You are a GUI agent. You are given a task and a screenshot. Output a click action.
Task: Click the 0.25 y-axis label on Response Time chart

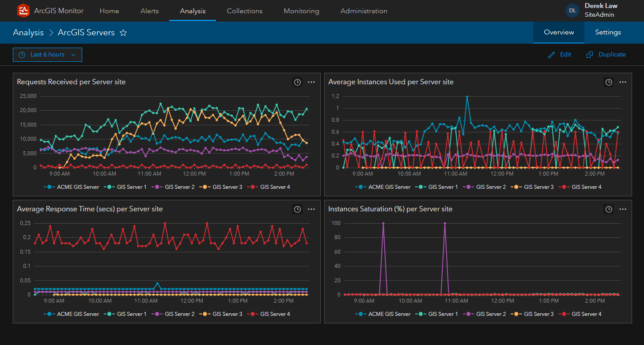point(25,223)
